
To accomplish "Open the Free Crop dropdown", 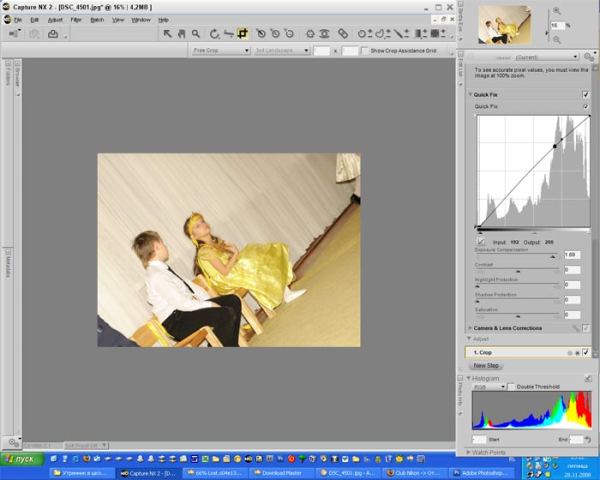I will (x=221, y=50).
